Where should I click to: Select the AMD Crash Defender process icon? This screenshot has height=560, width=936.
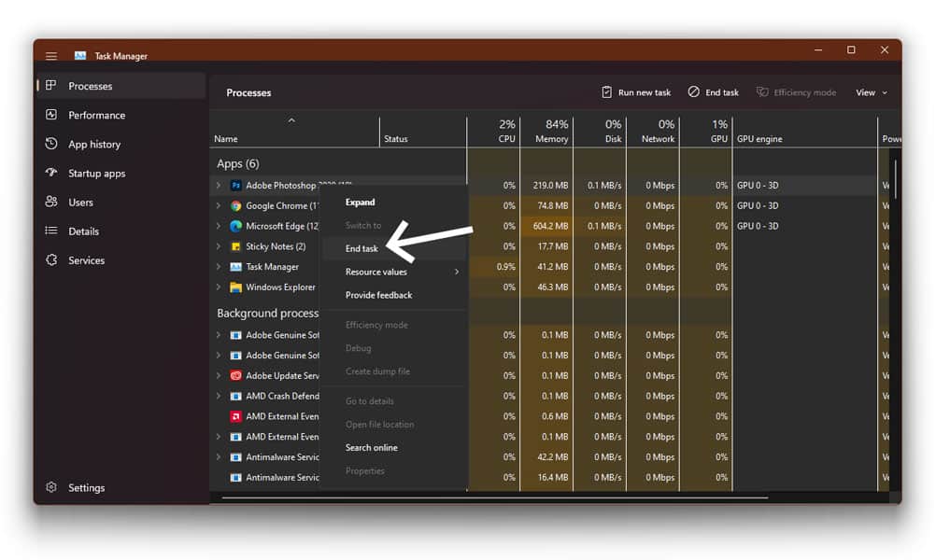[x=235, y=396]
